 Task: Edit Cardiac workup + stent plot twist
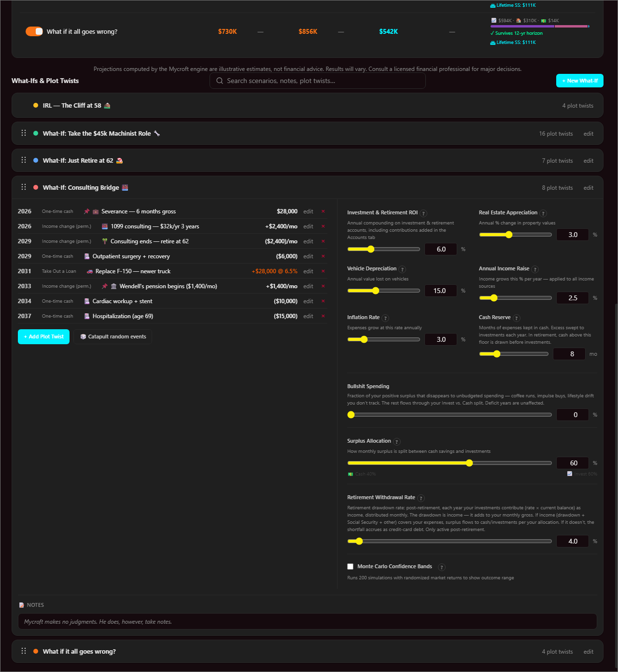(308, 301)
